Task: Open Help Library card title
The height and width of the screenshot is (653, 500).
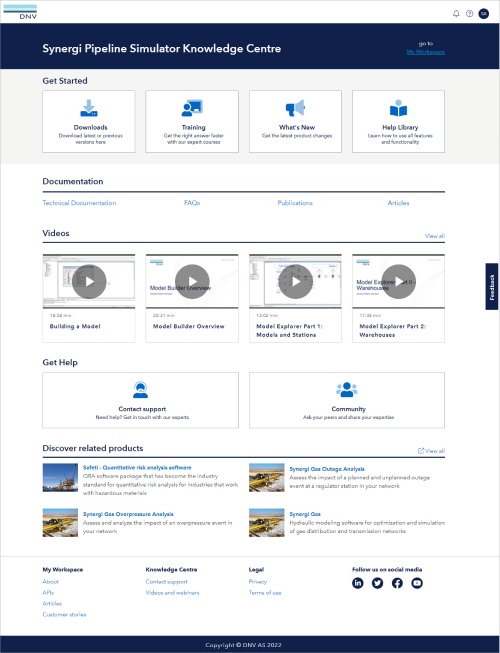Action: [x=400, y=127]
